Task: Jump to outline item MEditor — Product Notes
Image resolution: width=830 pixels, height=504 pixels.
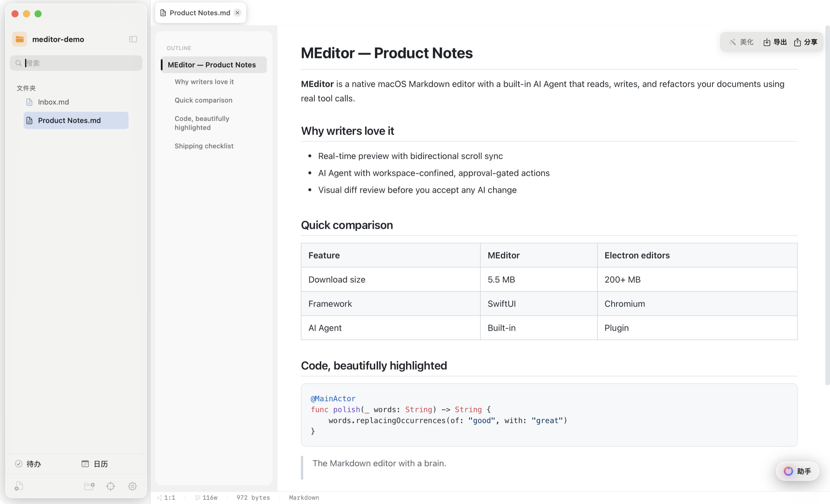Action: click(214, 64)
